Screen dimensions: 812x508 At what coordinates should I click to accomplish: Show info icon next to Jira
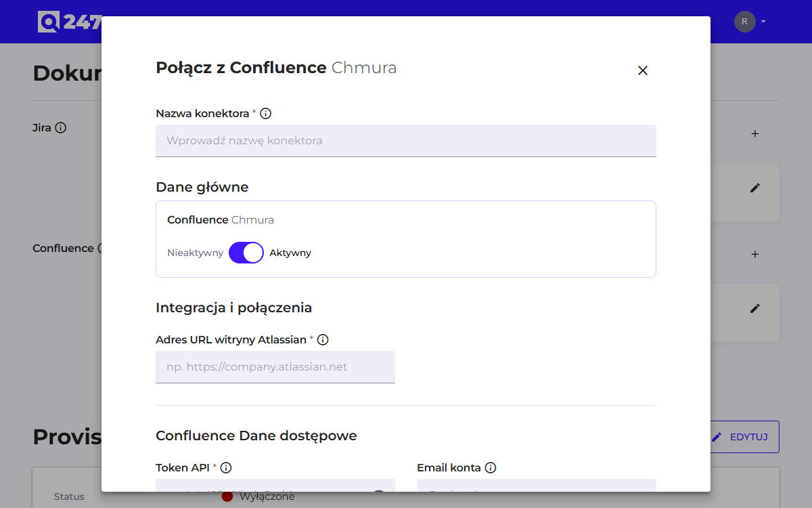60,127
